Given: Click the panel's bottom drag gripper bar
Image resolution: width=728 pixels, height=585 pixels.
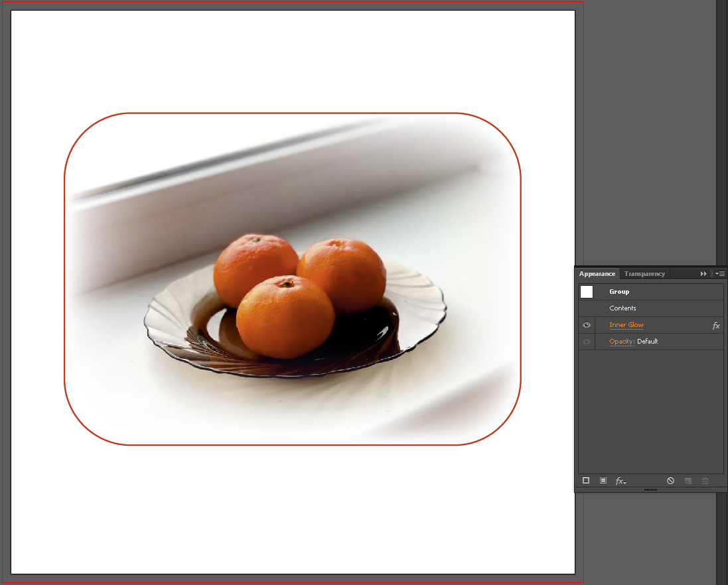Looking at the screenshot, I should 650,489.
